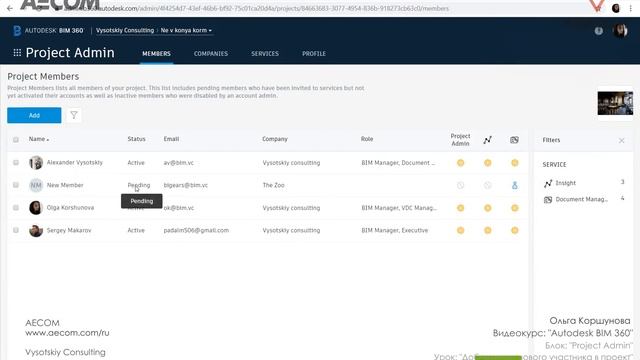
Task: Open New Member name
Action: click(65, 185)
